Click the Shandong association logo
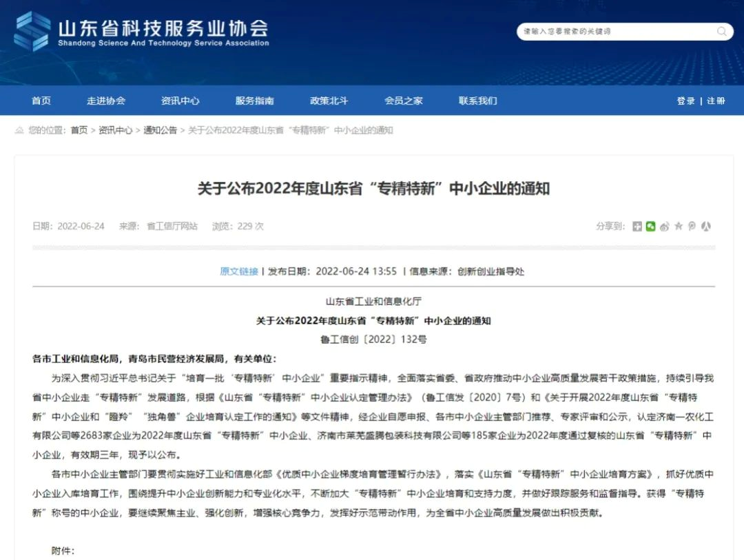744x560 pixels. click(x=32, y=32)
